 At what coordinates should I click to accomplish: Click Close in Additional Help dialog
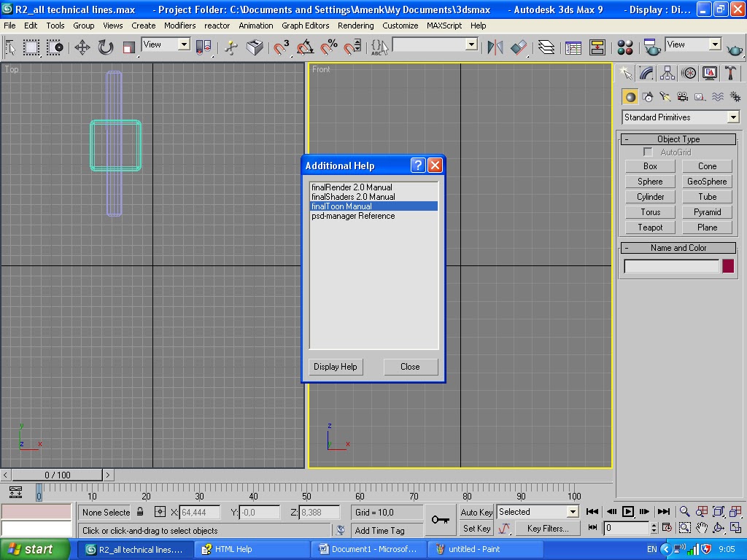coord(410,367)
